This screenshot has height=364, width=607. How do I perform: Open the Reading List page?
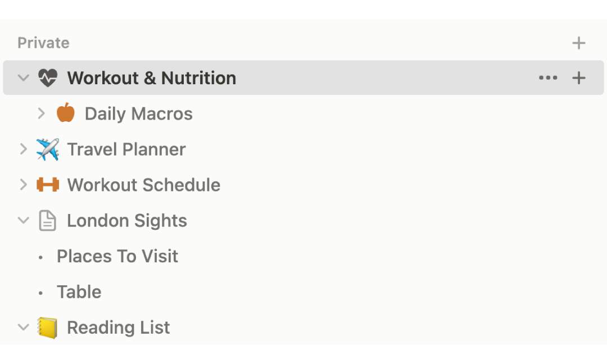(x=118, y=327)
